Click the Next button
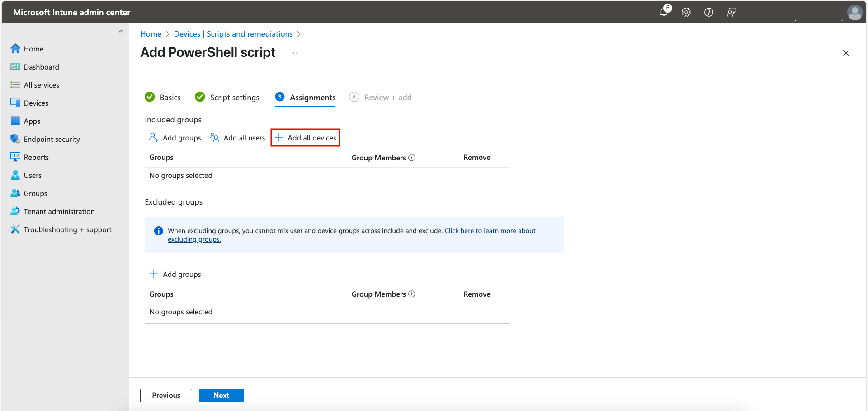 pos(222,395)
